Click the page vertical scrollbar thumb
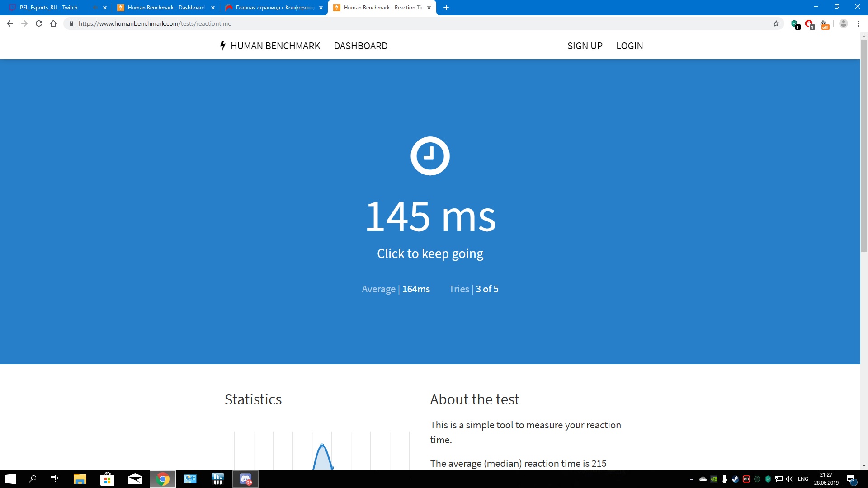Screen dimensions: 868x488 pyautogui.click(x=864, y=145)
